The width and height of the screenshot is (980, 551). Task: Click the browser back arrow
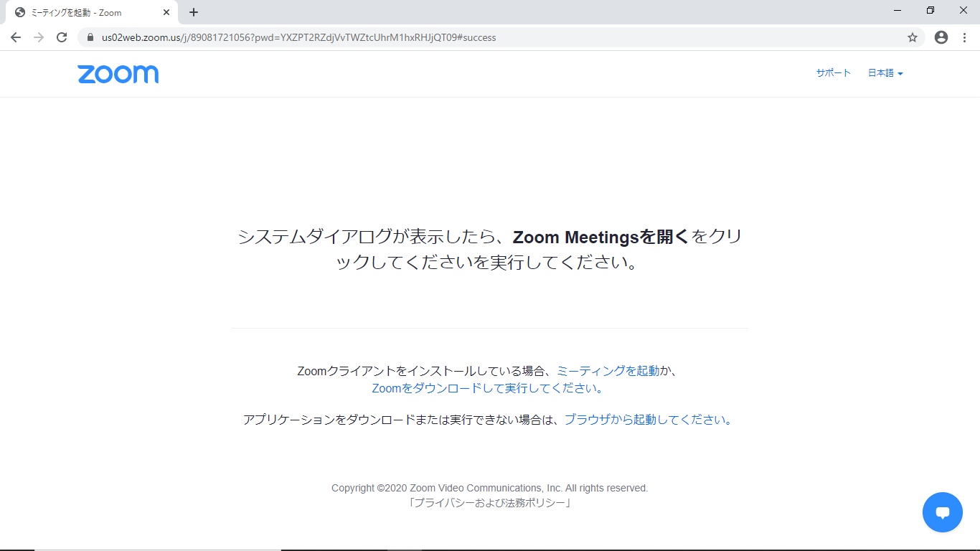[16, 37]
